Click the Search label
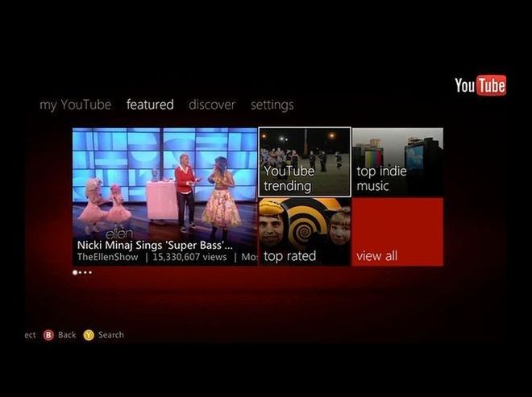 tap(111, 335)
